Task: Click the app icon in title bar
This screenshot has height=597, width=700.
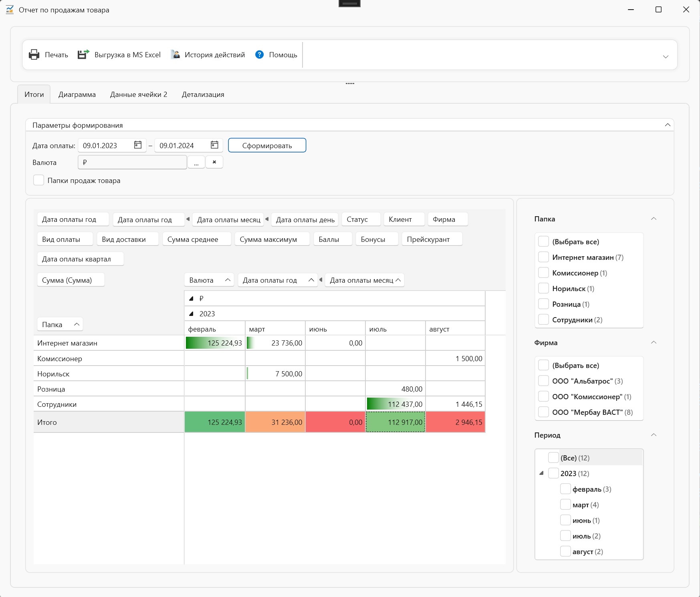Action: [10, 10]
